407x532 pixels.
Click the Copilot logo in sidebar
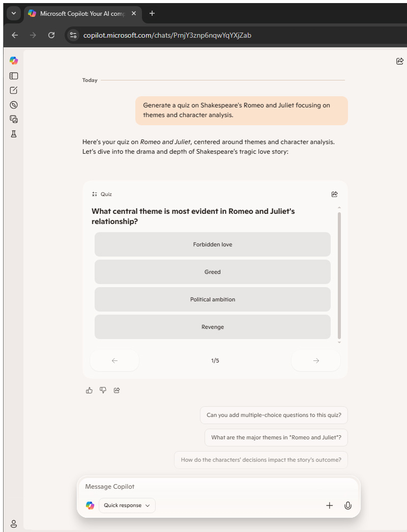tap(14, 61)
